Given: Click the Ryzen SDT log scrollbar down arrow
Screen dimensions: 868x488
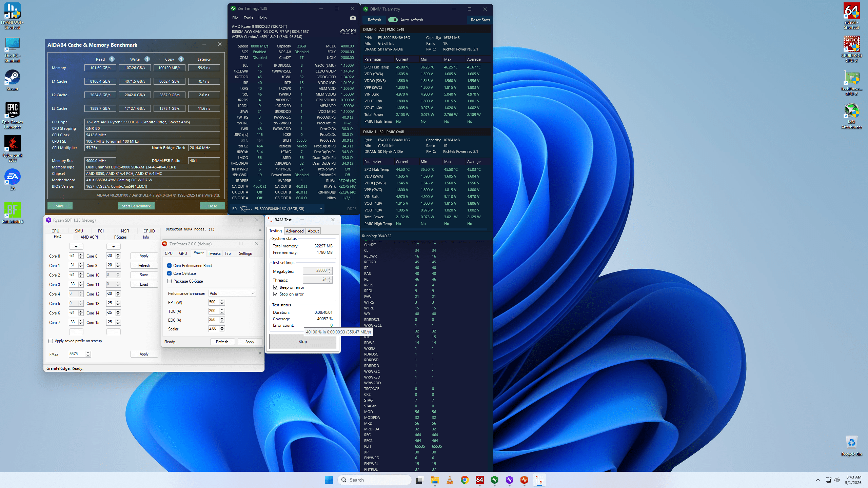Looking at the screenshot, I should click(260, 353).
